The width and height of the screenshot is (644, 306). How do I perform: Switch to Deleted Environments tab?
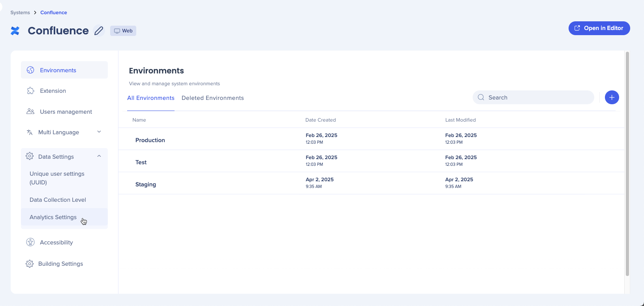click(x=212, y=98)
